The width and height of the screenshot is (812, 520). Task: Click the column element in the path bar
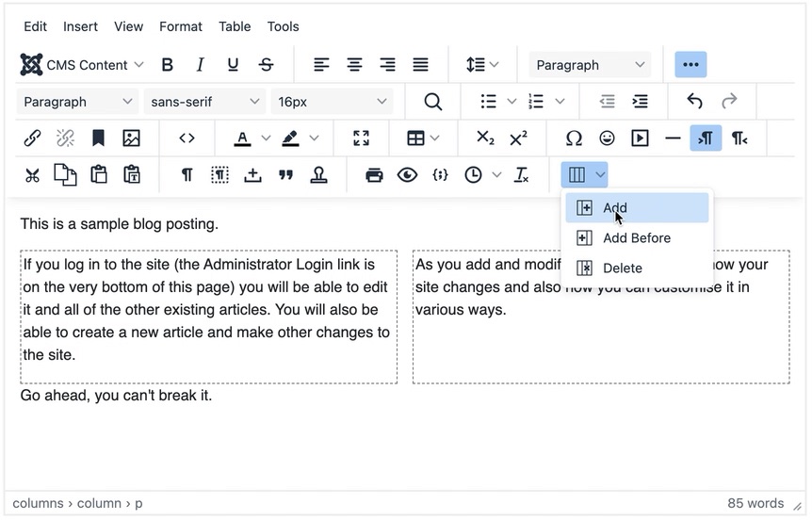pos(99,504)
